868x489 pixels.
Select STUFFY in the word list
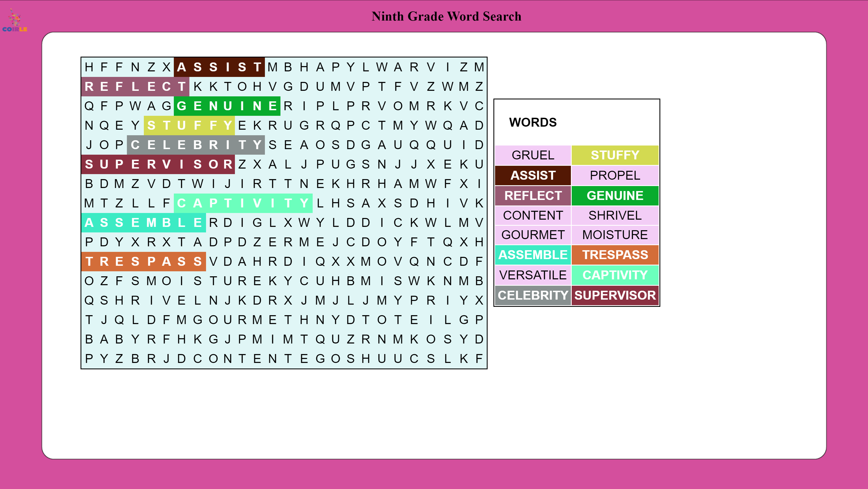point(615,155)
